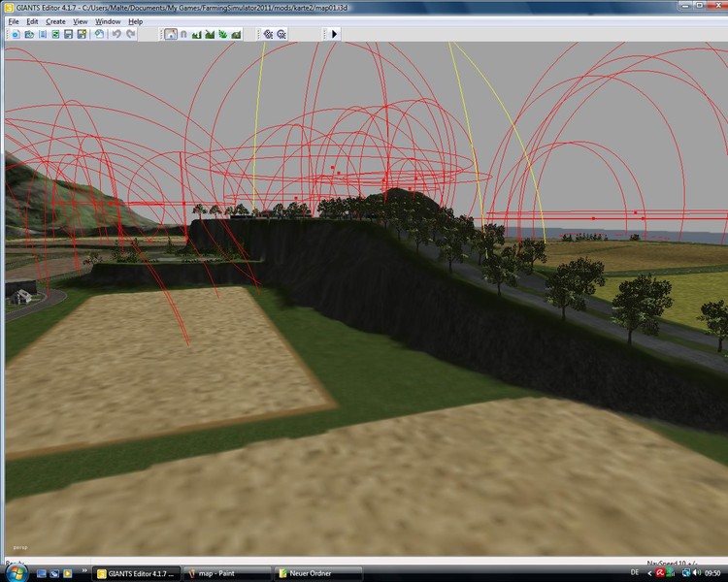Click the Redo arrow icon

[x=131, y=34]
